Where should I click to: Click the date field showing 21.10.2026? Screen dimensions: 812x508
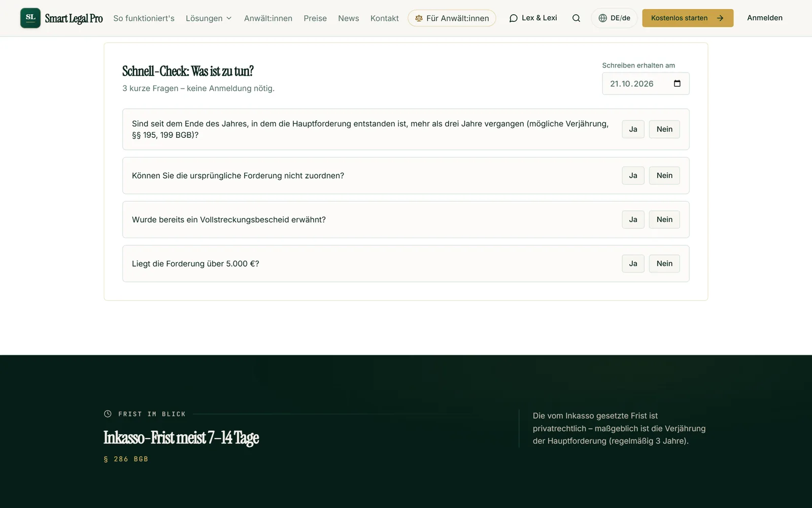tap(646, 83)
